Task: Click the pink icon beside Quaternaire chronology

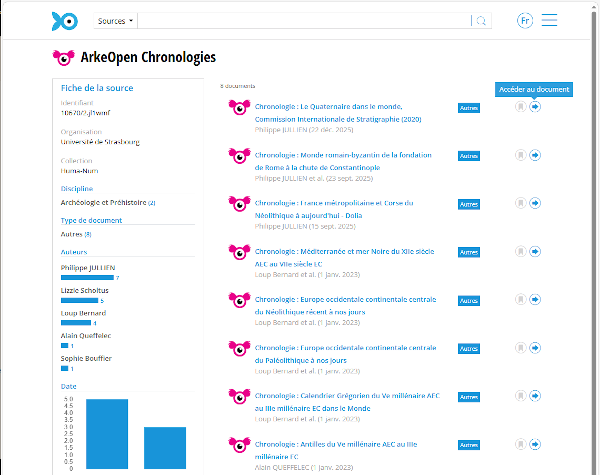Action: 240,108
